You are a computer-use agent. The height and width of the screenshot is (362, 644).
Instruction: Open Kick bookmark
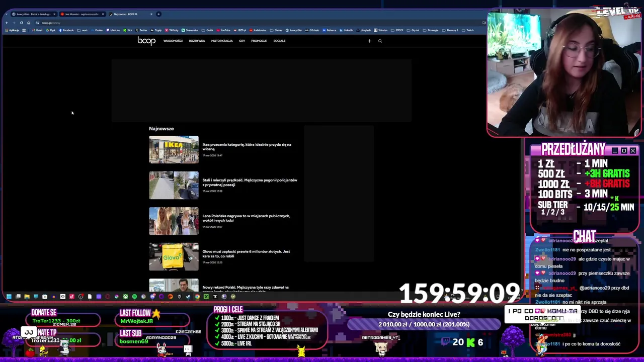tap(127, 30)
